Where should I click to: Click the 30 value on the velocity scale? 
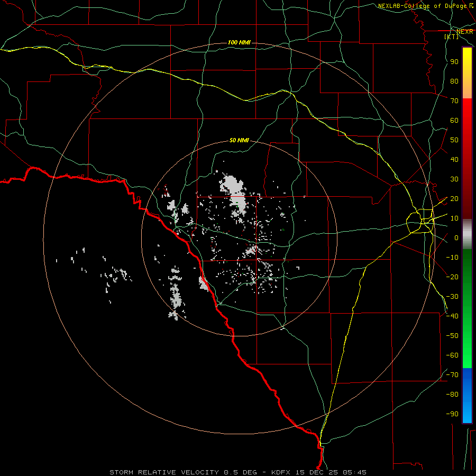(x=454, y=179)
